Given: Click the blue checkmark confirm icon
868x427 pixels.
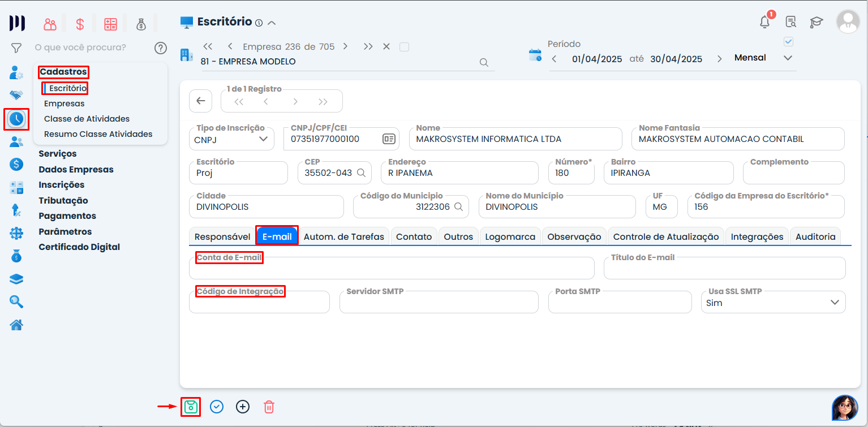Looking at the screenshot, I should [x=217, y=407].
